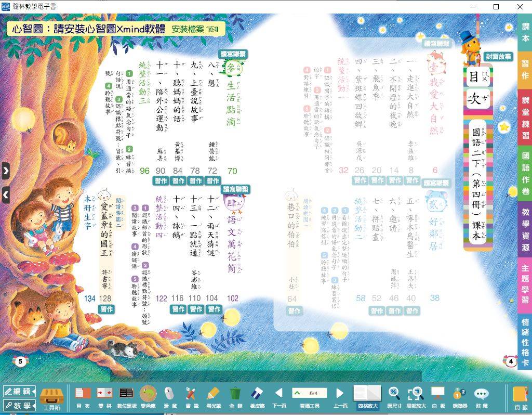Open the 目次 table of contents

pyautogui.click(x=83, y=398)
